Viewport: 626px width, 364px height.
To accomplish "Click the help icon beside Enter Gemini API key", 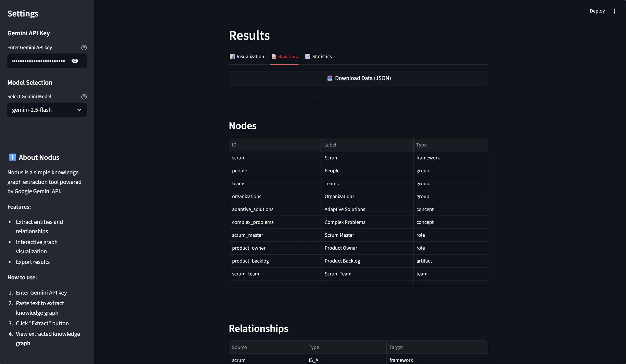I will (84, 47).
